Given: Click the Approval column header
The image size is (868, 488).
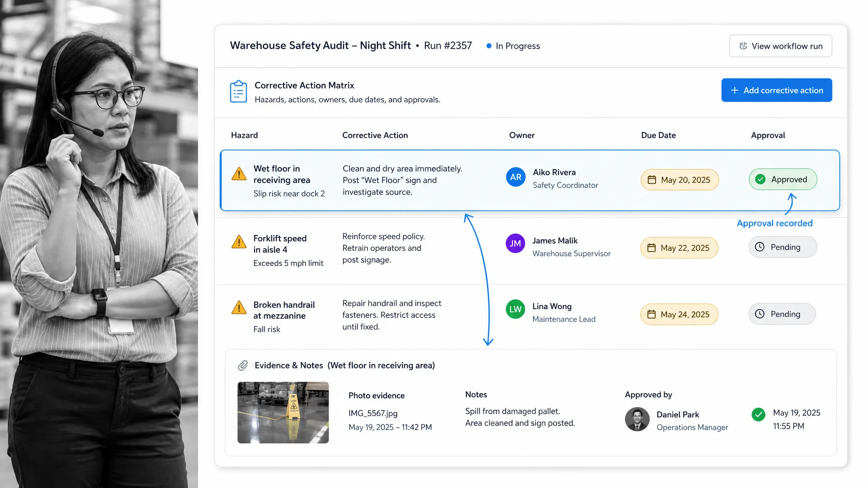Looking at the screenshot, I should (768, 135).
